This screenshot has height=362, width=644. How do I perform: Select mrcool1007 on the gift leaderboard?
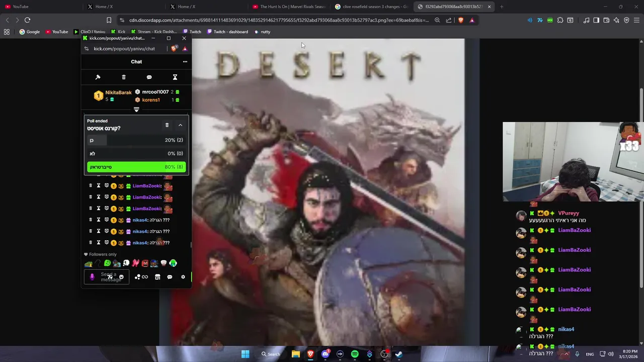tap(155, 92)
